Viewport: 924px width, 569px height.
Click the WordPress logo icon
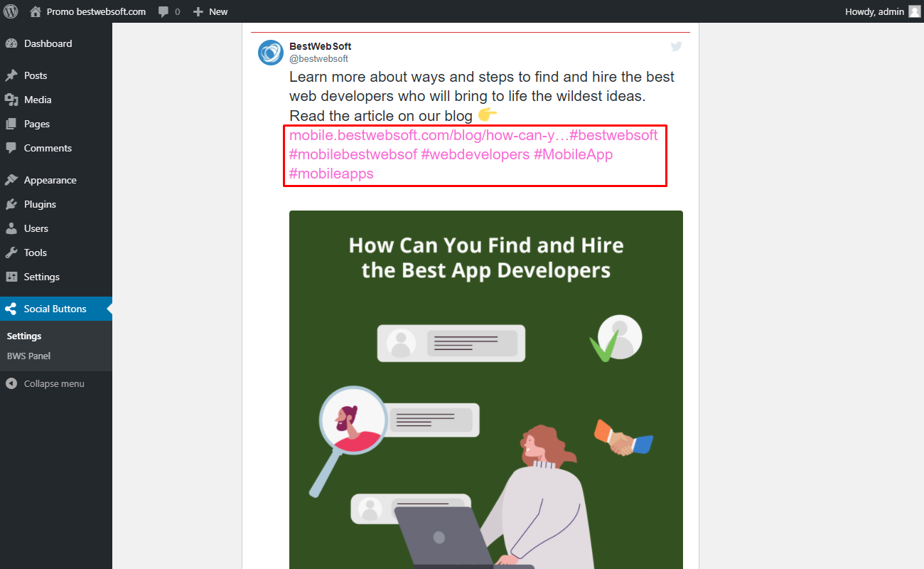click(x=11, y=11)
